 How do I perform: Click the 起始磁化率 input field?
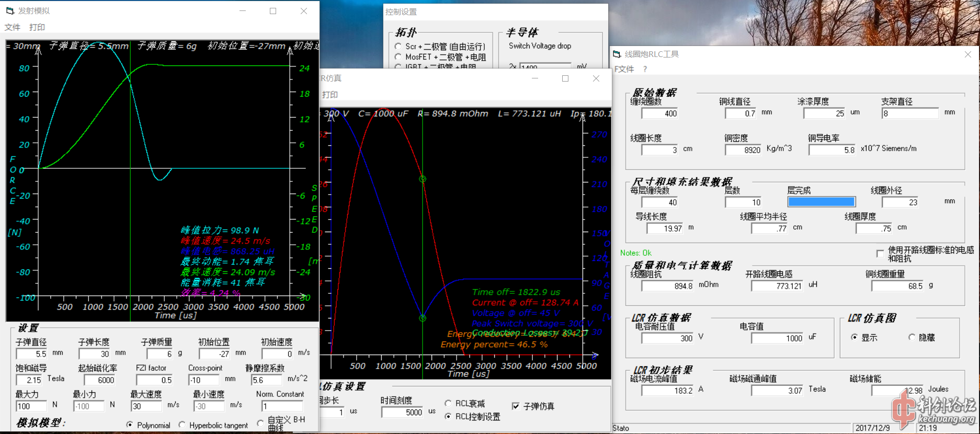pyautogui.click(x=99, y=380)
